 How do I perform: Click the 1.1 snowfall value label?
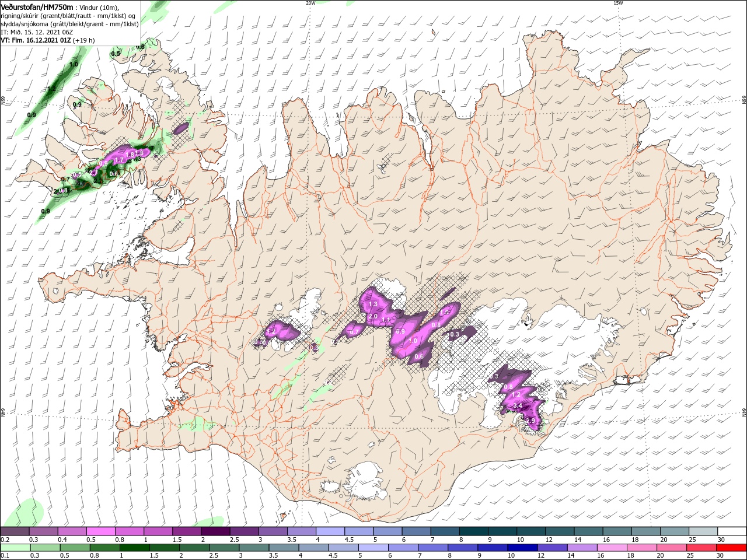click(x=386, y=320)
